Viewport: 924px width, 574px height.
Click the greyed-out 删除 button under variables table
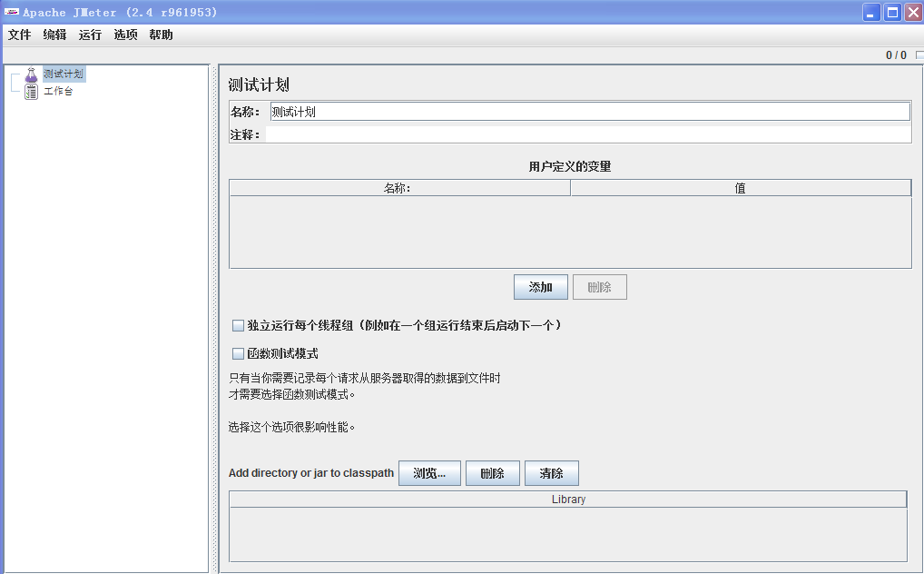(x=599, y=287)
